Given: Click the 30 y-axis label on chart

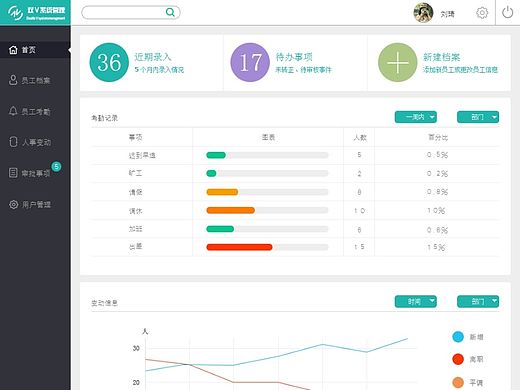Looking at the screenshot, I should (136, 348).
